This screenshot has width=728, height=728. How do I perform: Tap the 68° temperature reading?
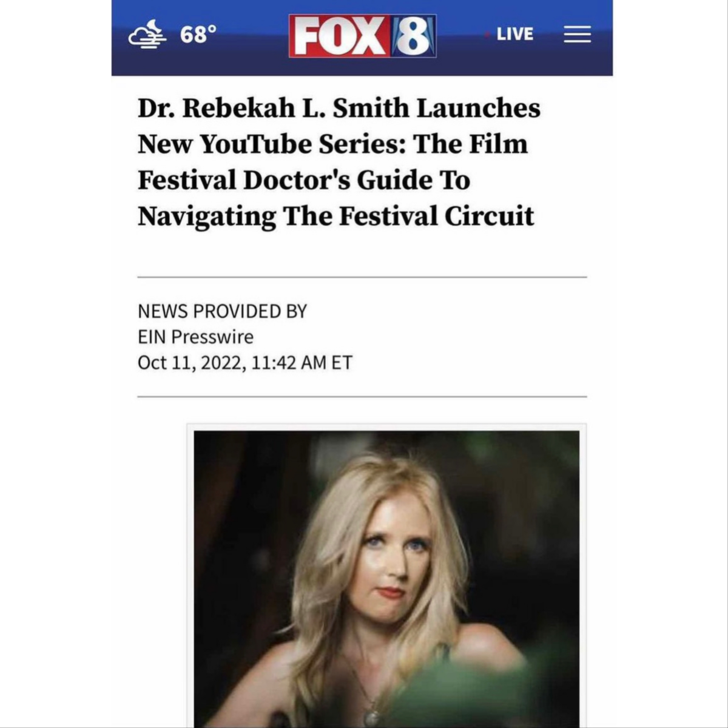pos(198,35)
